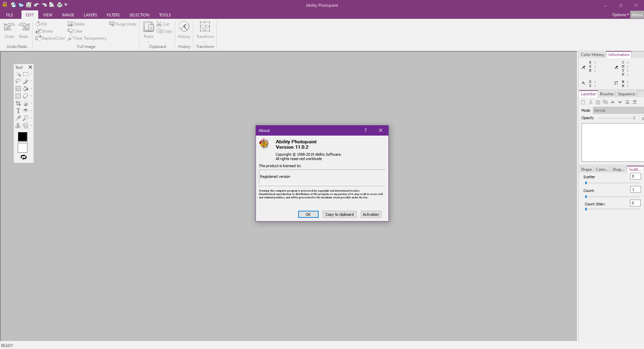Click About link in top right
Image resolution: width=644 pixels, height=349 pixels.
pos(637,15)
